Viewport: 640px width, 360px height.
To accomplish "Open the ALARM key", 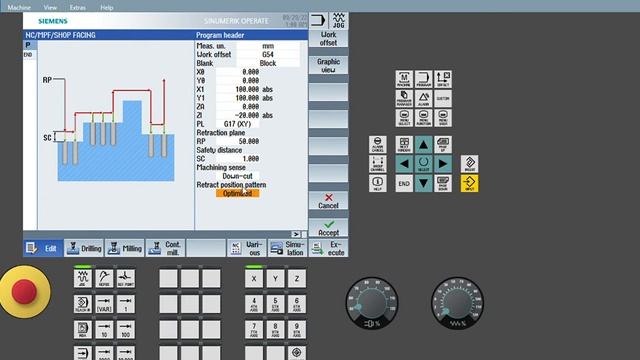I will tap(423, 99).
